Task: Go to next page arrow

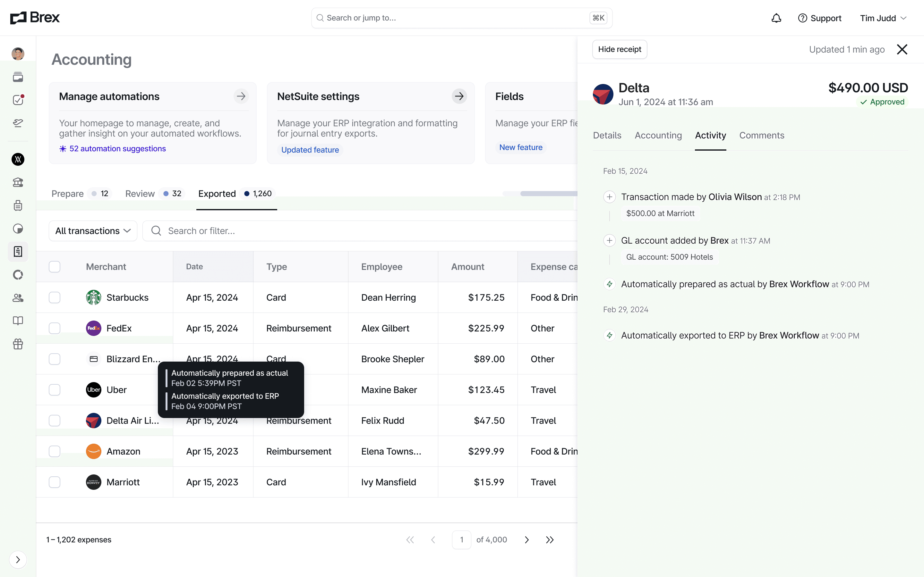Action: click(x=526, y=539)
